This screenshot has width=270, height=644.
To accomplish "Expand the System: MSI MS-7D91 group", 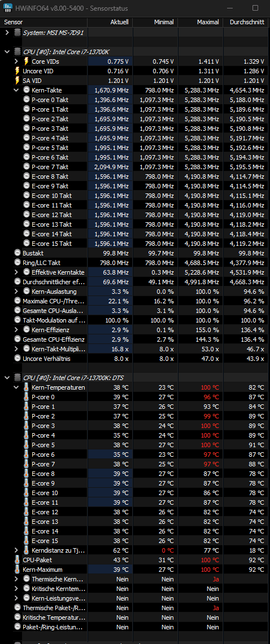I will coord(7,33).
